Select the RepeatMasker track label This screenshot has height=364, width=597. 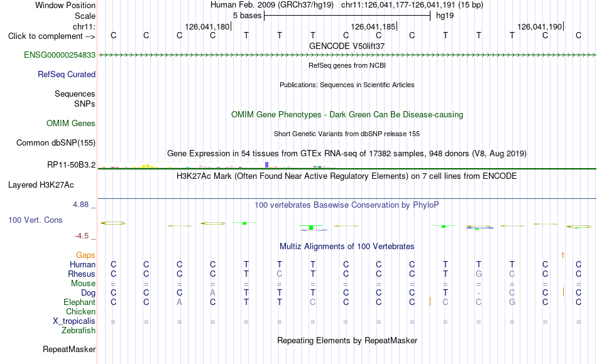(69, 349)
